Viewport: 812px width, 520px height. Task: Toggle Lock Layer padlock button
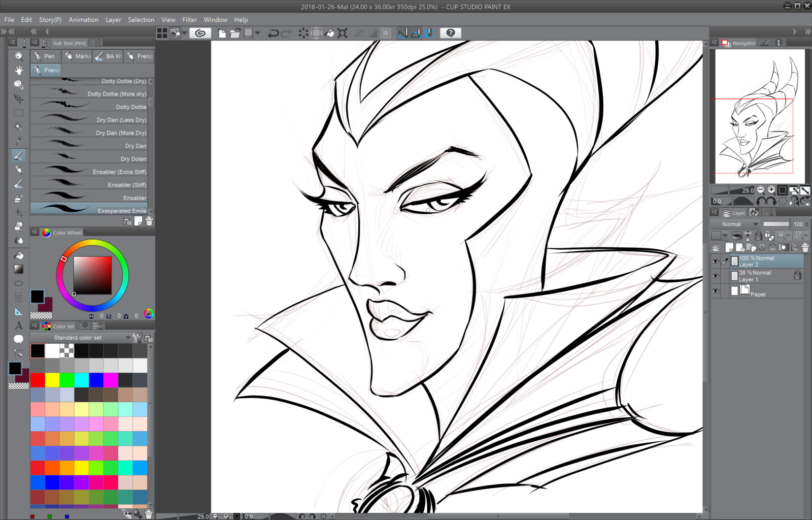758,236
